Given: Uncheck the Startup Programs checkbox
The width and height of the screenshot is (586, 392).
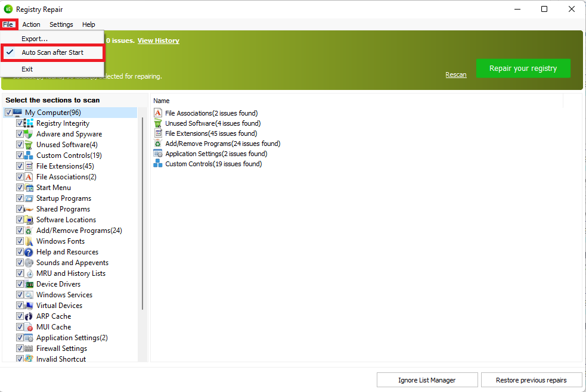Looking at the screenshot, I should click(20, 198).
